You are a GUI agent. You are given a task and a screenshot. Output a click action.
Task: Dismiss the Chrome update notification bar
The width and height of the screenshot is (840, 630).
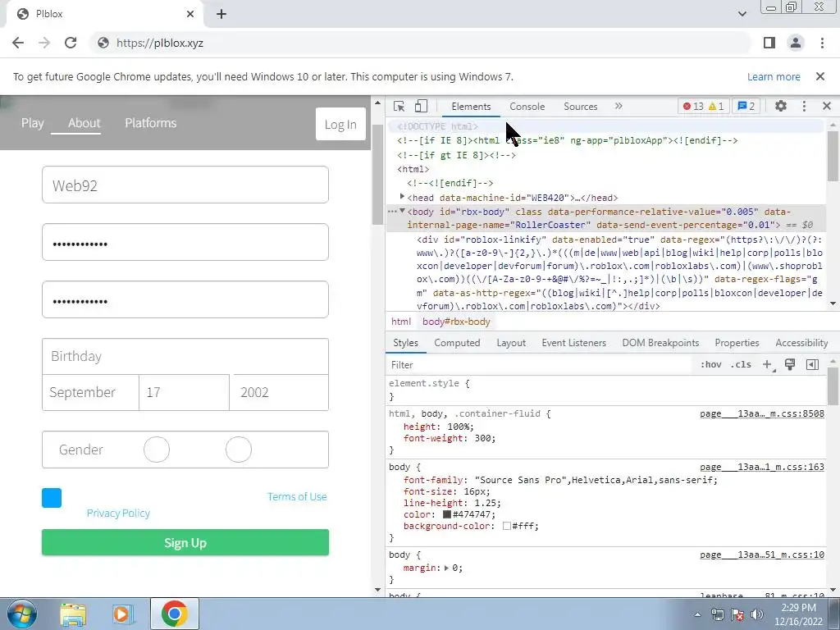tap(819, 76)
